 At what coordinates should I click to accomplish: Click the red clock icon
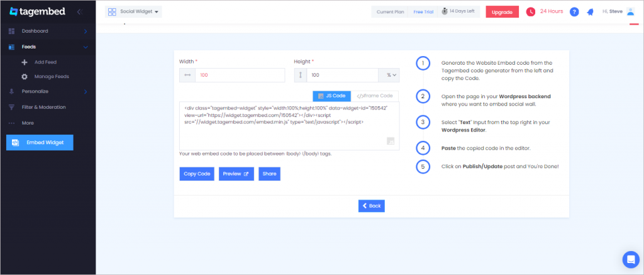[531, 12]
